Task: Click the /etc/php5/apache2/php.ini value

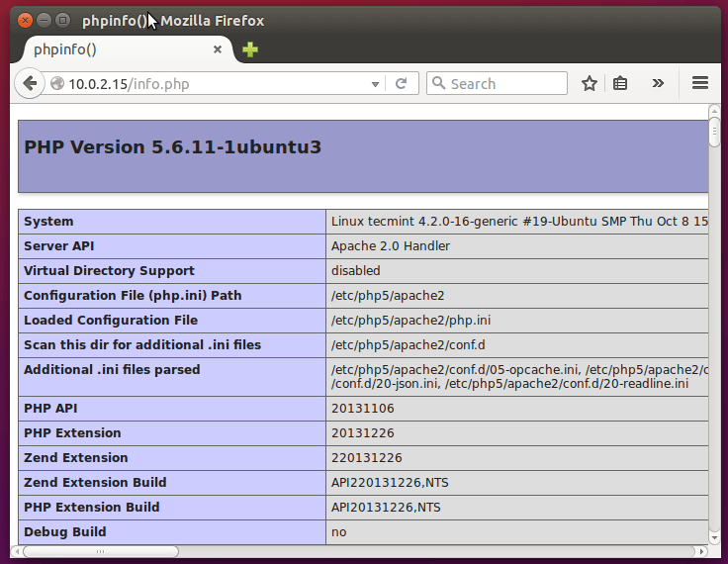Action: coord(410,321)
